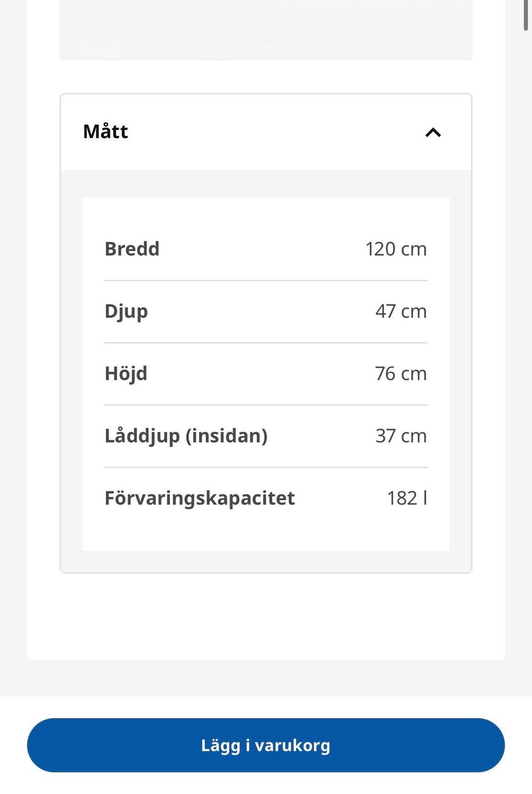The height and width of the screenshot is (794, 532).
Task: Select the Mått heading text
Action: [x=105, y=131]
